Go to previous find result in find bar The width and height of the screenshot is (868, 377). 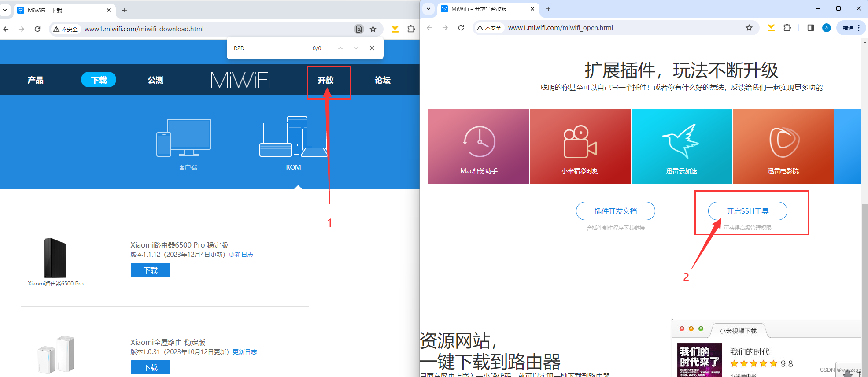(x=340, y=48)
